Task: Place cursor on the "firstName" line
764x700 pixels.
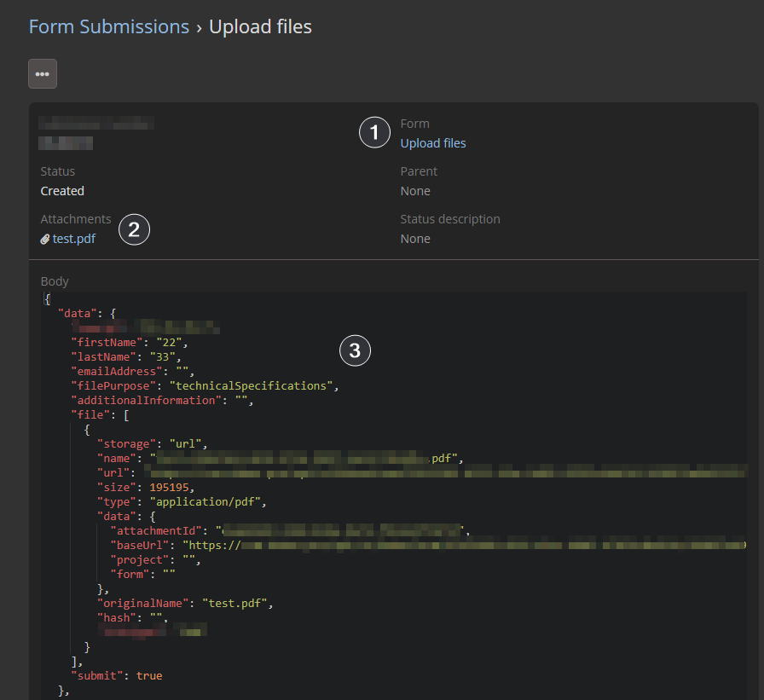Action: [128, 343]
